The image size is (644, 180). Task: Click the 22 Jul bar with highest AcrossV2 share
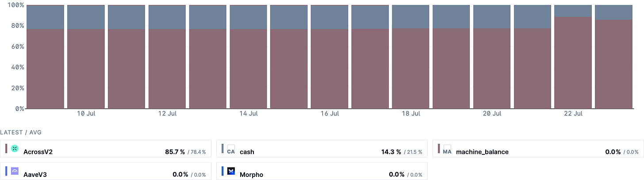click(x=573, y=57)
